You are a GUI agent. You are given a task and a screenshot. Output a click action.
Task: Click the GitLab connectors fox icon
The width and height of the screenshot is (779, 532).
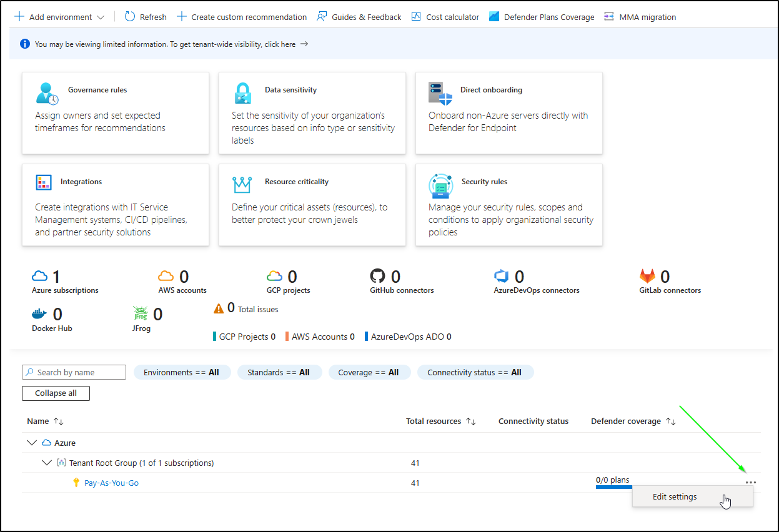(647, 276)
